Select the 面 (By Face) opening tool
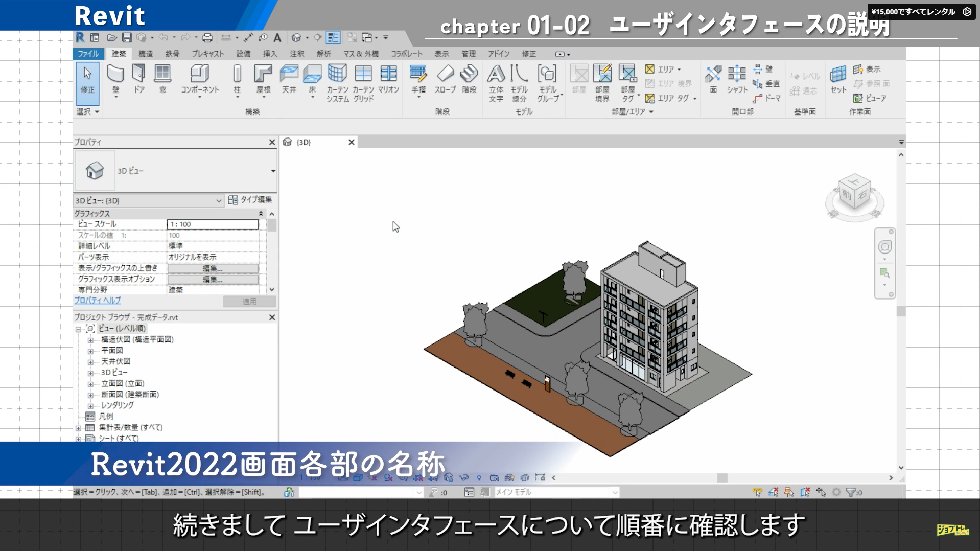This screenshot has width=980, height=551. point(713,79)
